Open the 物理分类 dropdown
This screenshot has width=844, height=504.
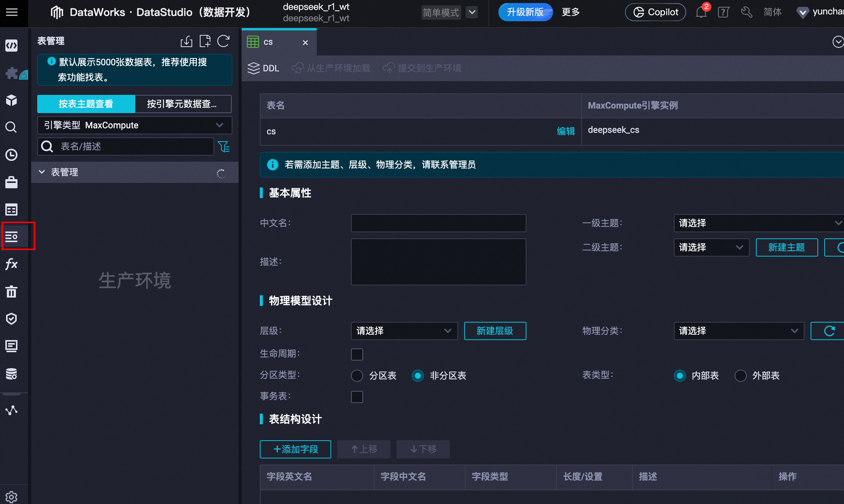point(739,331)
